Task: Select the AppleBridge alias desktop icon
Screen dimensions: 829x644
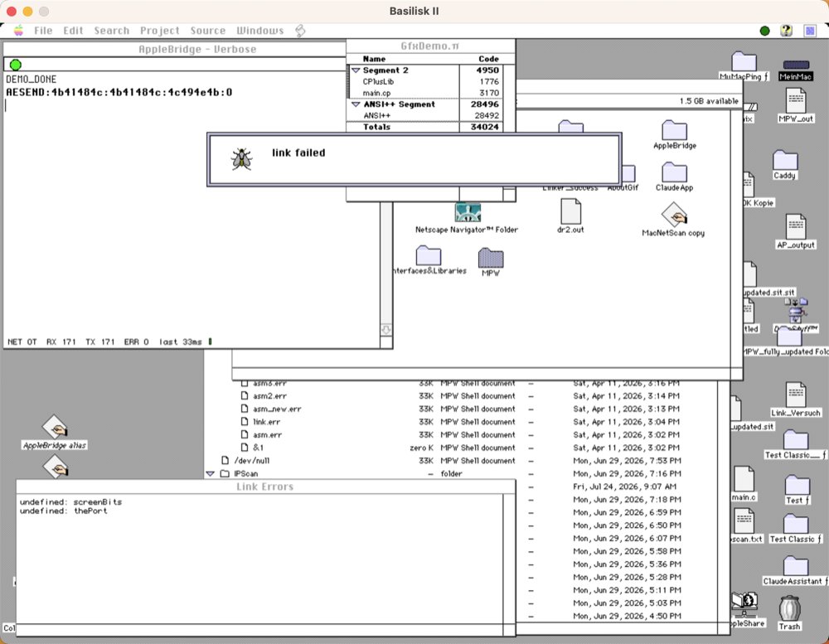Action: click(55, 428)
